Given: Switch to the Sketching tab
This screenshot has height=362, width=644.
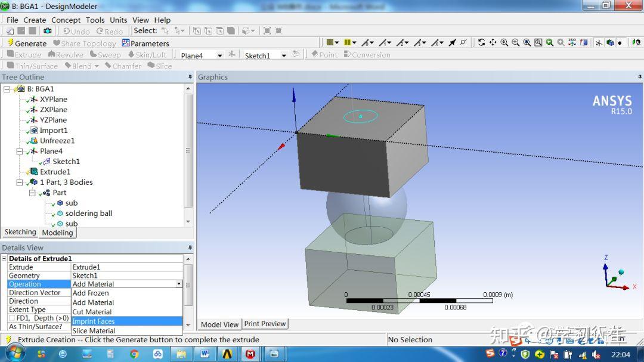Looking at the screenshot, I should 20,232.
